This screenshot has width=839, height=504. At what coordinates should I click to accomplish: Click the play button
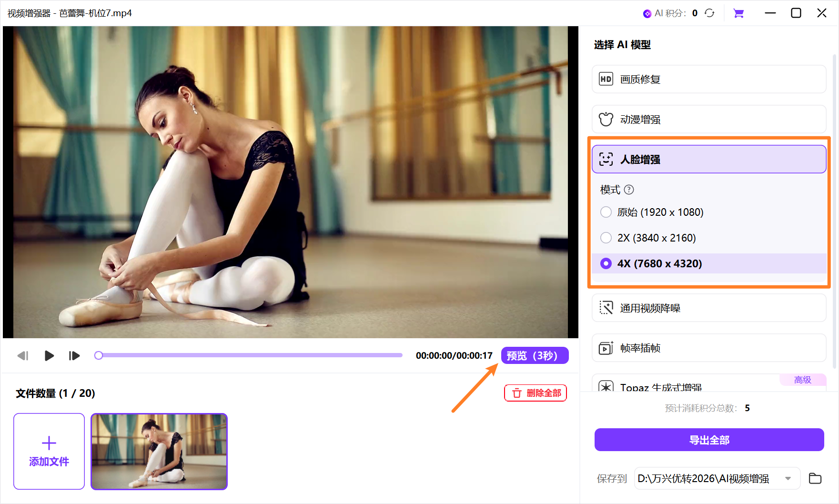coord(49,356)
